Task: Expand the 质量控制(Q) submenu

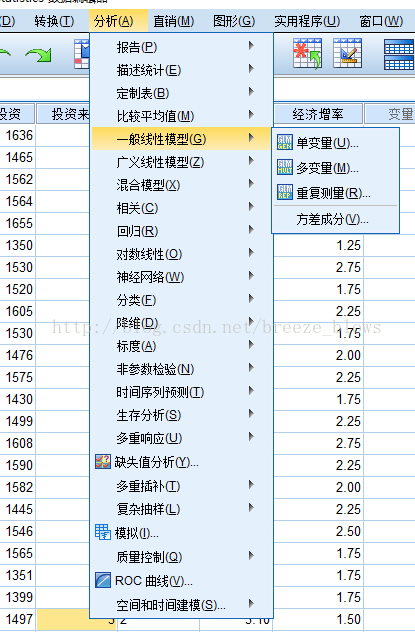Action: (x=182, y=557)
